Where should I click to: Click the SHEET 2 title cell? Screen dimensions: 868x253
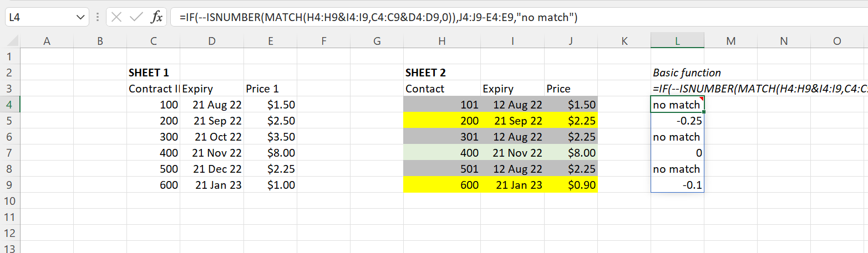(425, 73)
